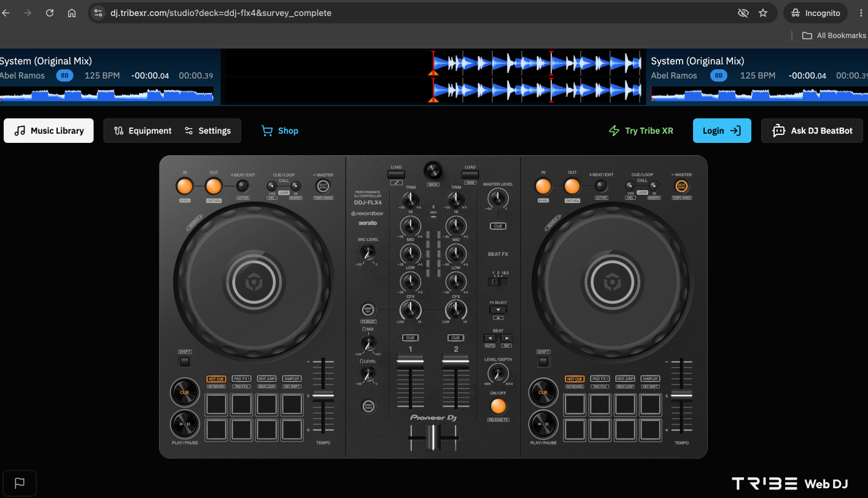Click the MIC LEVEL knob
The width and height of the screenshot is (868, 498).
tap(368, 253)
